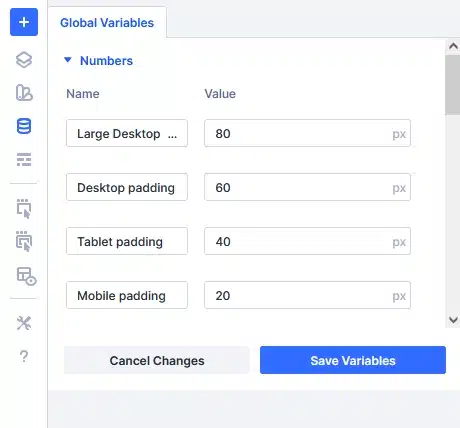The image size is (460, 428).
Task: Click the scrollbar down arrow
Action: pyautogui.click(x=453, y=320)
